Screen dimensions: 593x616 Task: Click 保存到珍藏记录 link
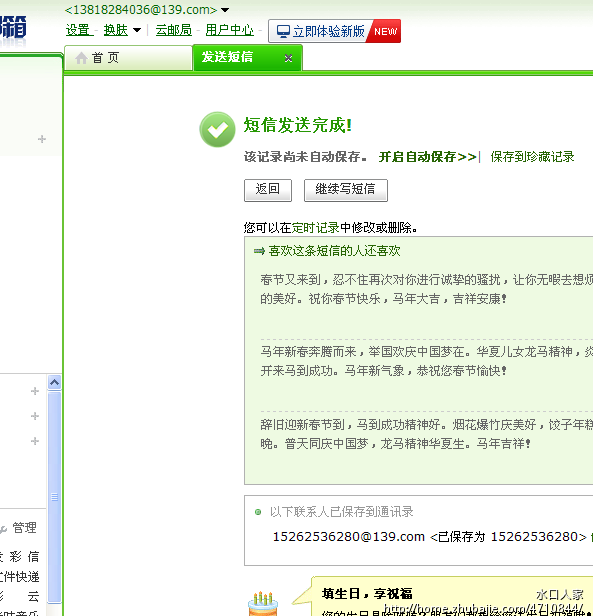coord(532,157)
